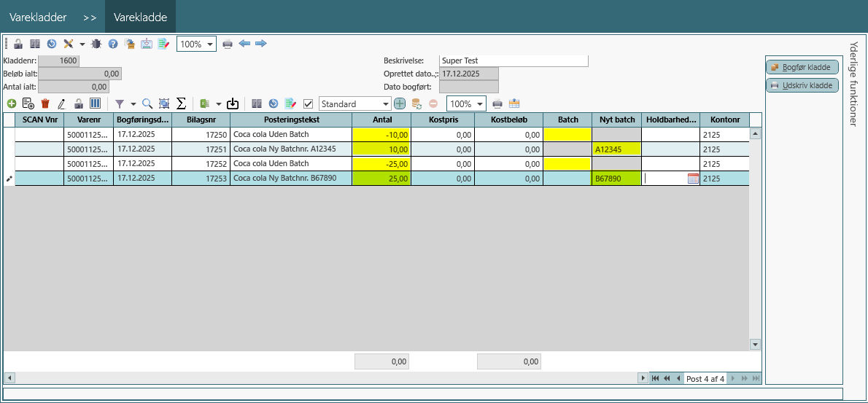Toggle the padlock icon in top toolbar
The width and height of the screenshot is (868, 403).
tap(18, 44)
